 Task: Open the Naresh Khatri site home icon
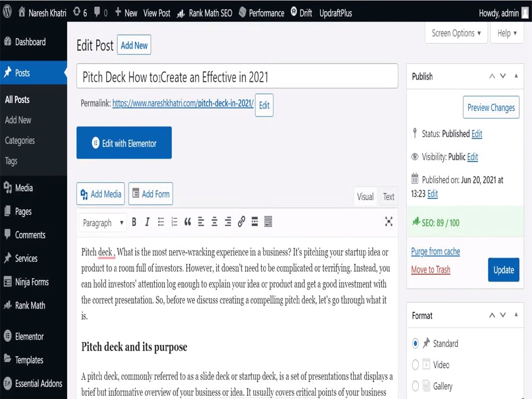point(22,12)
